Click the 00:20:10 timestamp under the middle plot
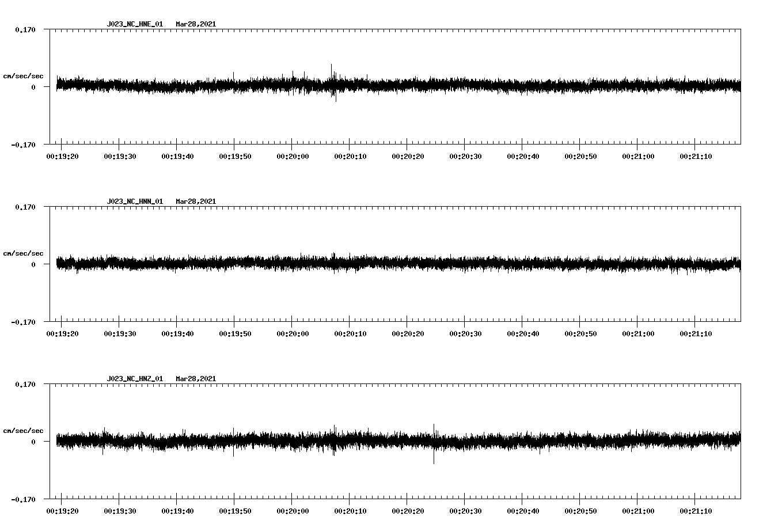 pyautogui.click(x=351, y=333)
